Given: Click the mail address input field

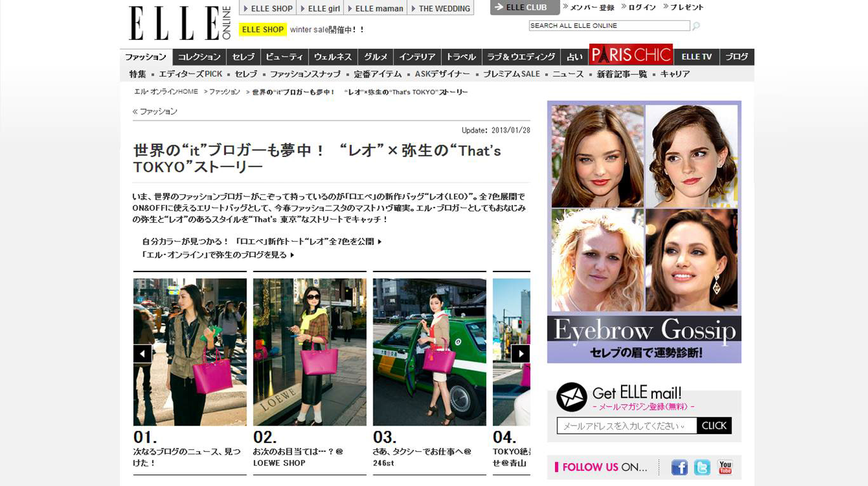Looking at the screenshot, I should [627, 426].
